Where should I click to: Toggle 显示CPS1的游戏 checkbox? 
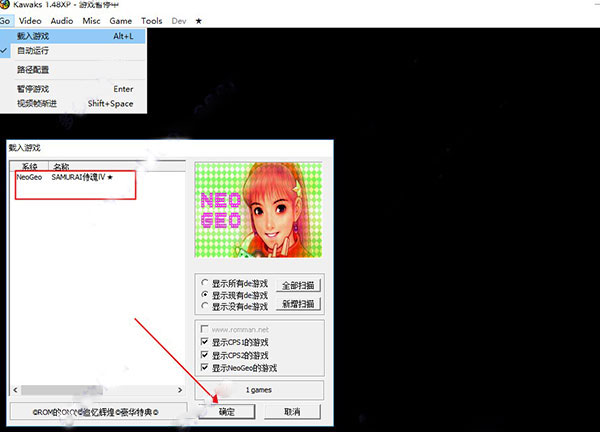[x=205, y=342]
